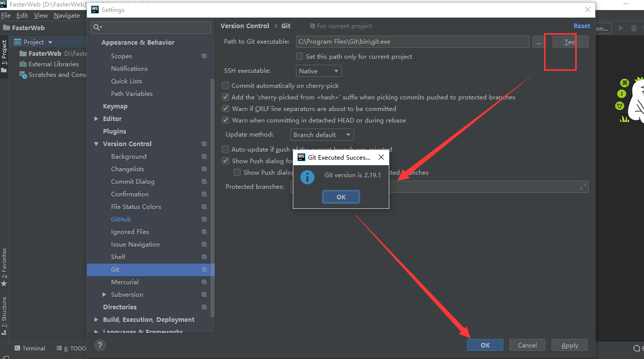Click project-level icon next to Directories
644x359 pixels.
(x=204, y=307)
